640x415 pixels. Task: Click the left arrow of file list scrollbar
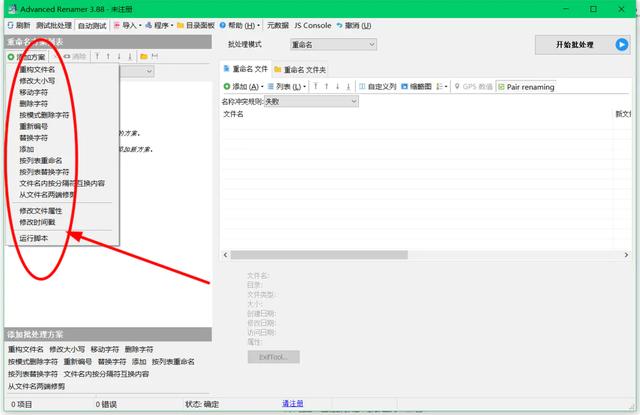click(226, 255)
